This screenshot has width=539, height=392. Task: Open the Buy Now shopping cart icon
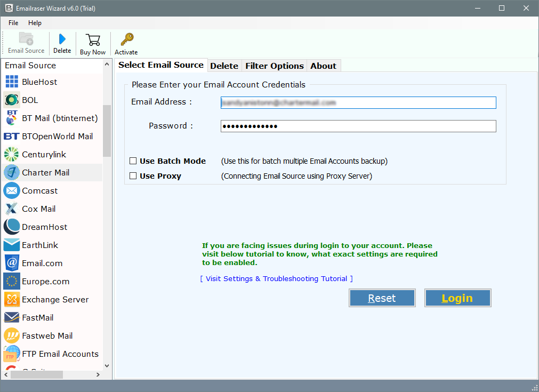[x=93, y=40]
